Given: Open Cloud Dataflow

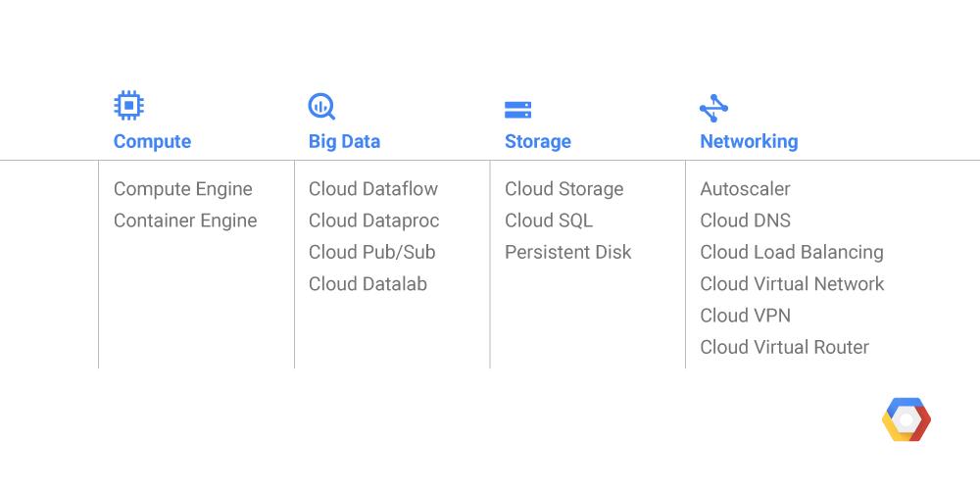Looking at the screenshot, I should [x=373, y=189].
